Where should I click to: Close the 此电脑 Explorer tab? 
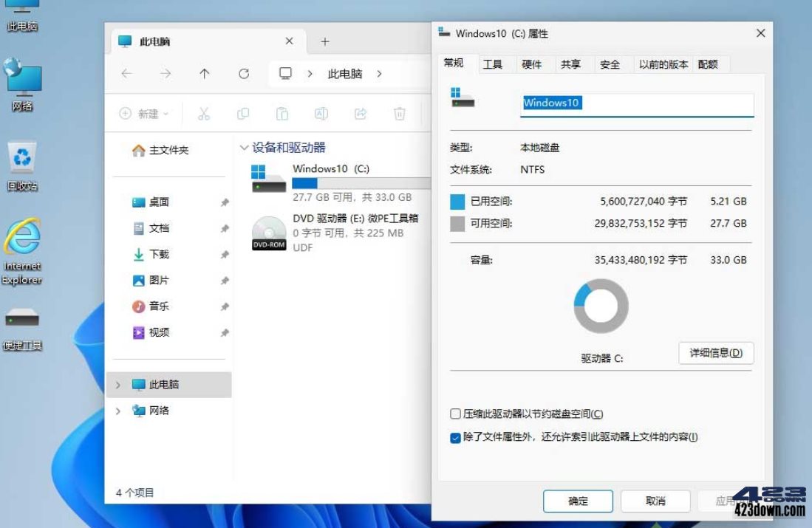point(290,41)
